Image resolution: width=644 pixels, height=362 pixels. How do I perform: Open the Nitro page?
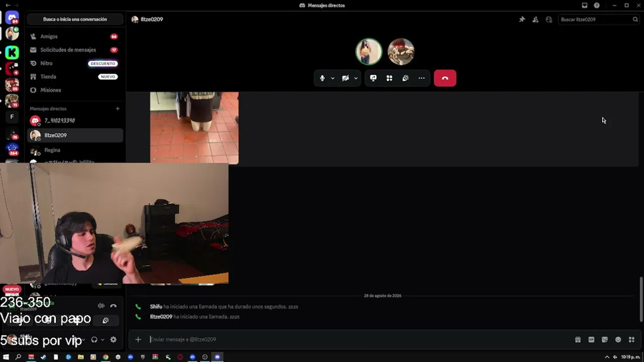click(75, 63)
